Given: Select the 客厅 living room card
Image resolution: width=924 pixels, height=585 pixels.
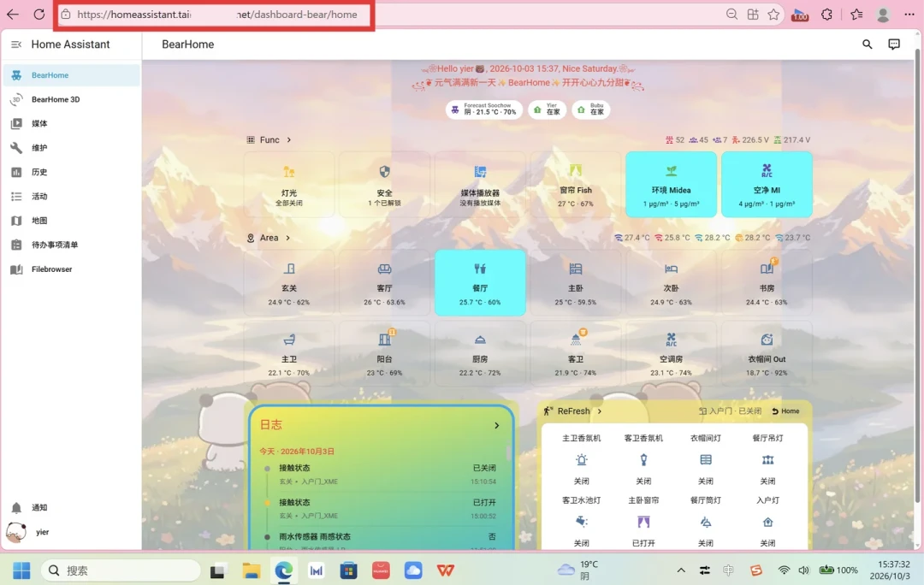Looking at the screenshot, I should (384, 283).
